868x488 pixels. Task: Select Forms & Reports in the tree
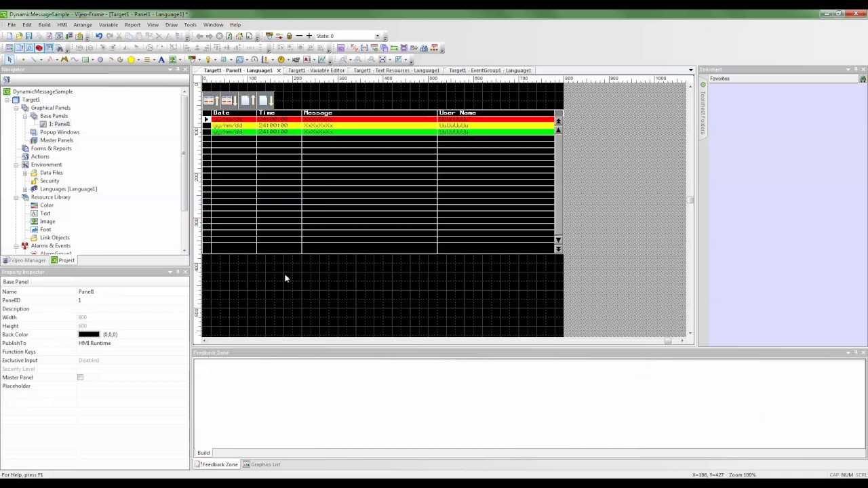(x=51, y=148)
